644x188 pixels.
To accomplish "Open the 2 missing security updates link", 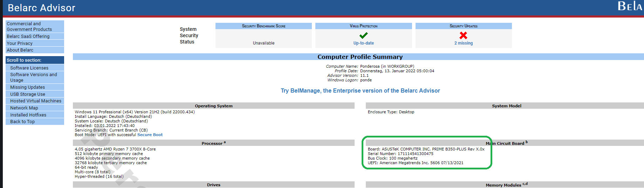I will [464, 43].
